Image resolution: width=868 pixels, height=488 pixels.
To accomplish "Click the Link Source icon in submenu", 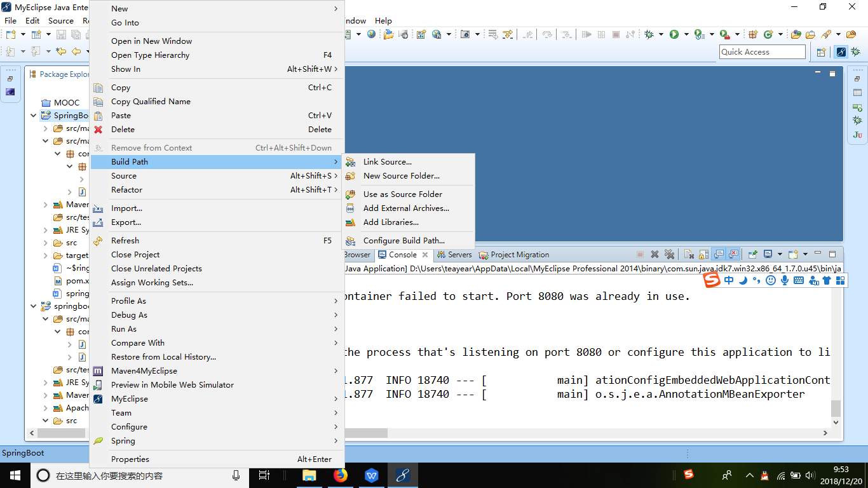I will [350, 162].
